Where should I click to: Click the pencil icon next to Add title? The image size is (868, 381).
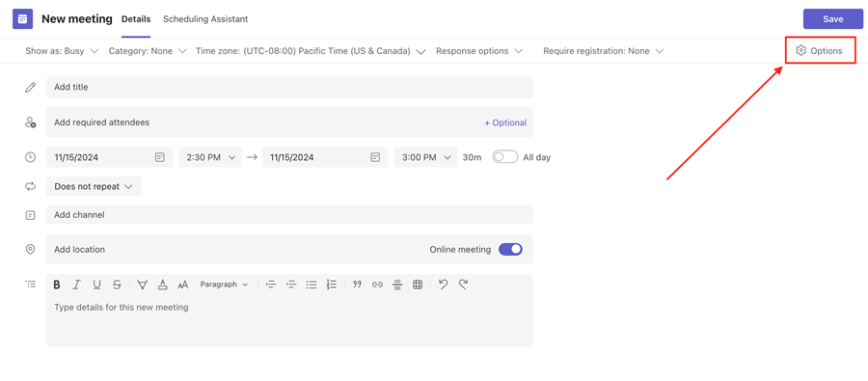point(31,88)
